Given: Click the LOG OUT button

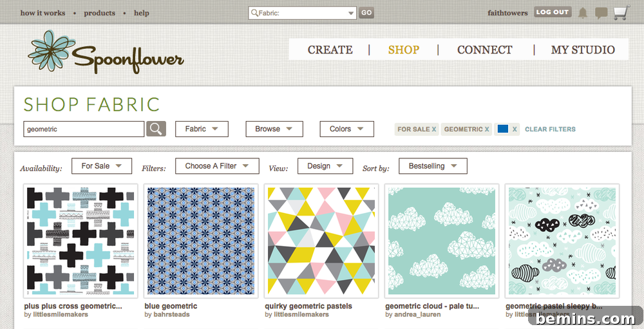Looking at the screenshot, I should click(x=553, y=12).
